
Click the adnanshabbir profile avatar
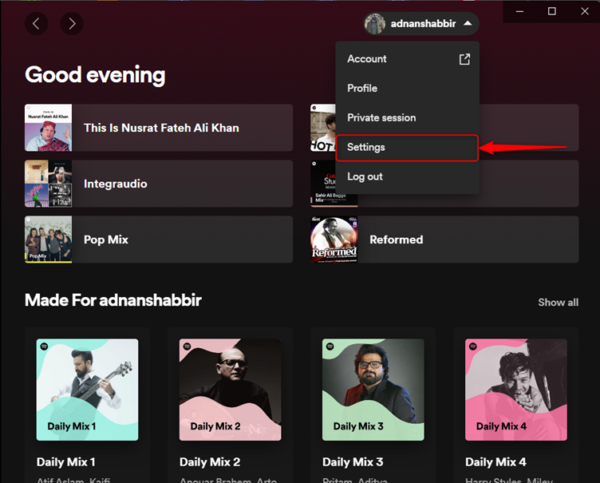376,23
